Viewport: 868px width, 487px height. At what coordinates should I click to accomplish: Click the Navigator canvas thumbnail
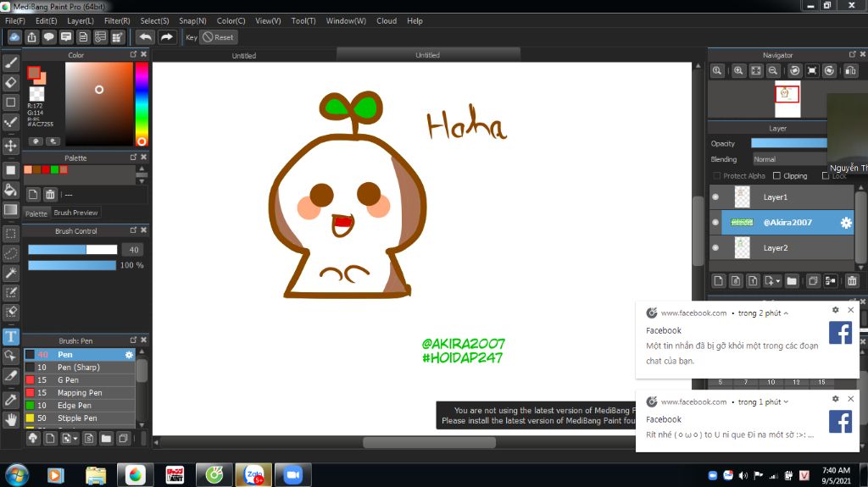click(787, 99)
